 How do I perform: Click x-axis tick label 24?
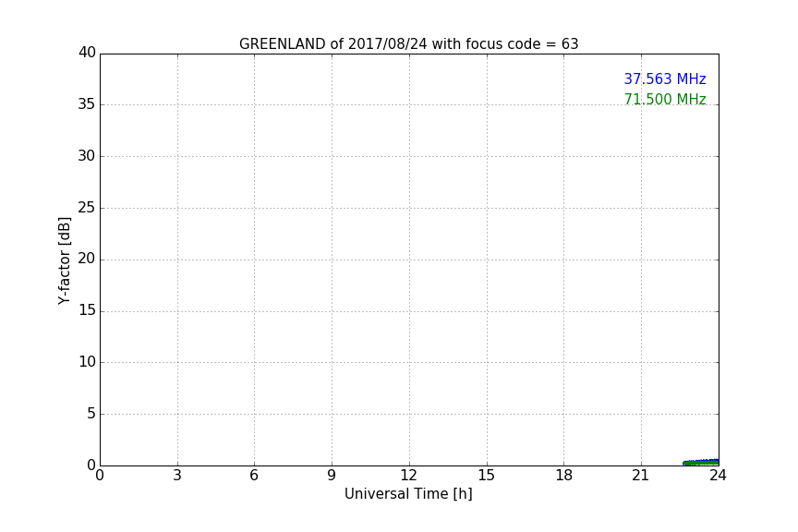coord(718,476)
